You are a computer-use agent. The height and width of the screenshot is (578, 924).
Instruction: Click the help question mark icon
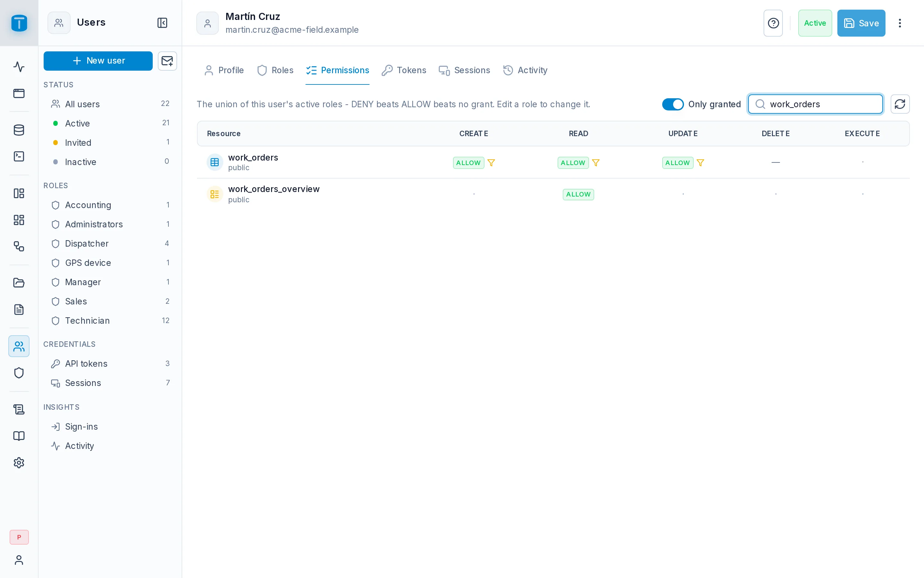coord(773,23)
